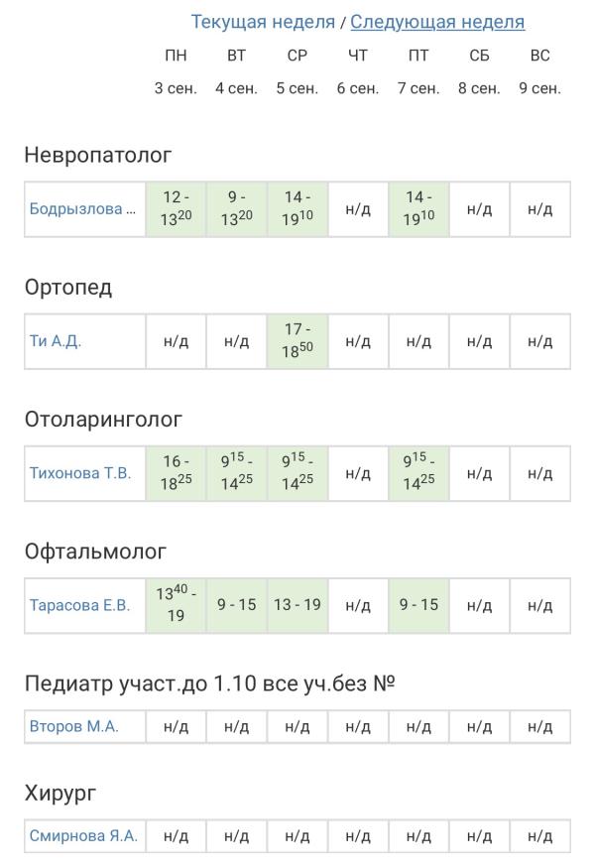This screenshot has height=868, width=595.
Task: Pick Офтальмолог Wednesday slot 13 - 19
Action: 297,605
